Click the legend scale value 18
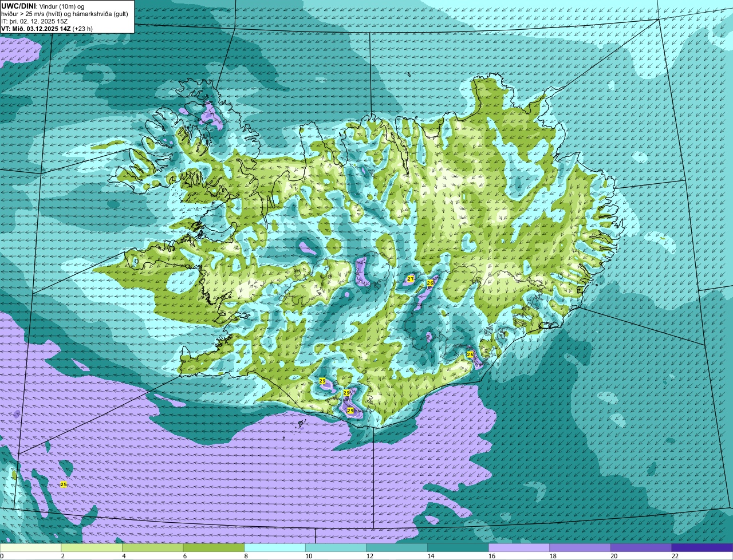 coord(553,556)
